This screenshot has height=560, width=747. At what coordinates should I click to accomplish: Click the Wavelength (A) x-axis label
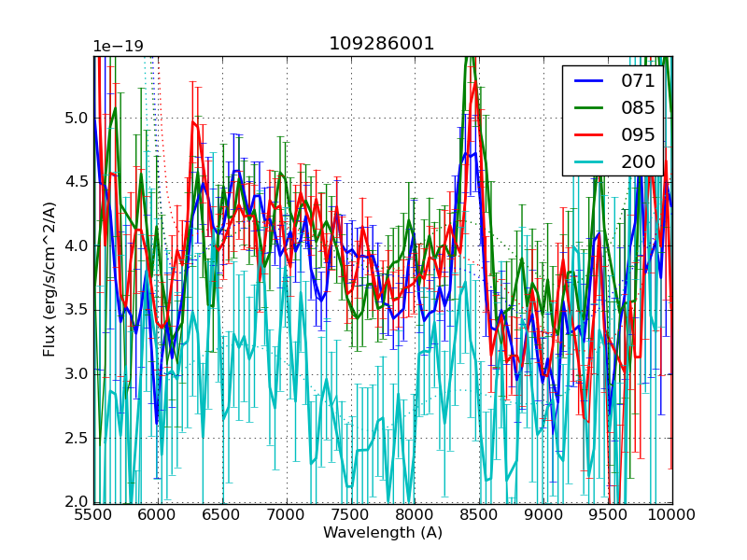click(x=383, y=533)
